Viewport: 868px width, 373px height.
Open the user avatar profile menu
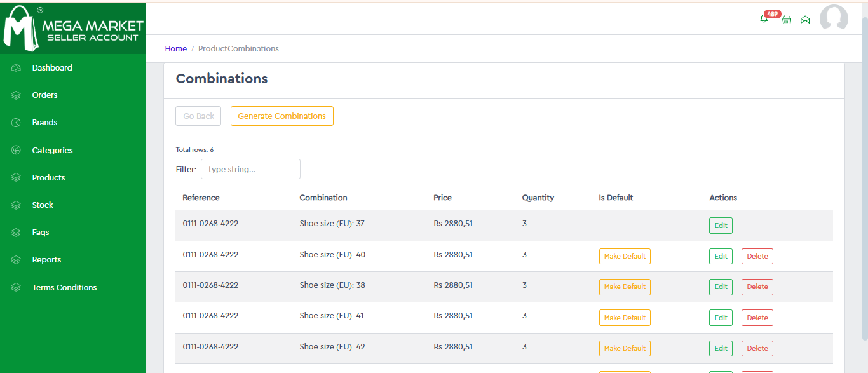[x=834, y=18]
